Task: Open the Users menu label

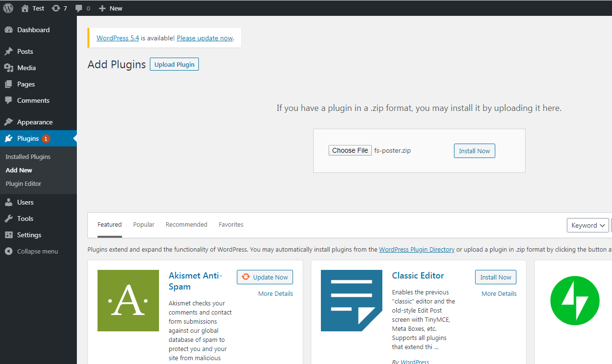Action: point(25,202)
